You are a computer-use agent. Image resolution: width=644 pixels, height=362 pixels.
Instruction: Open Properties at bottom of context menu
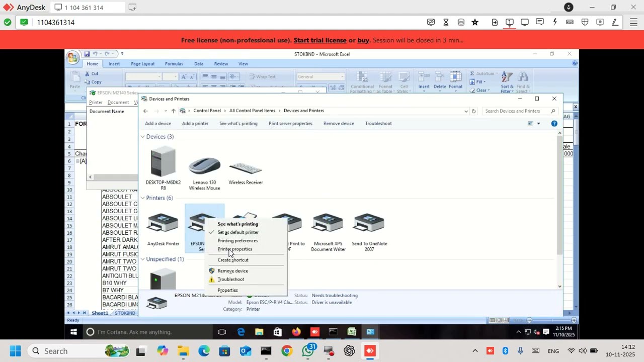[227, 290]
